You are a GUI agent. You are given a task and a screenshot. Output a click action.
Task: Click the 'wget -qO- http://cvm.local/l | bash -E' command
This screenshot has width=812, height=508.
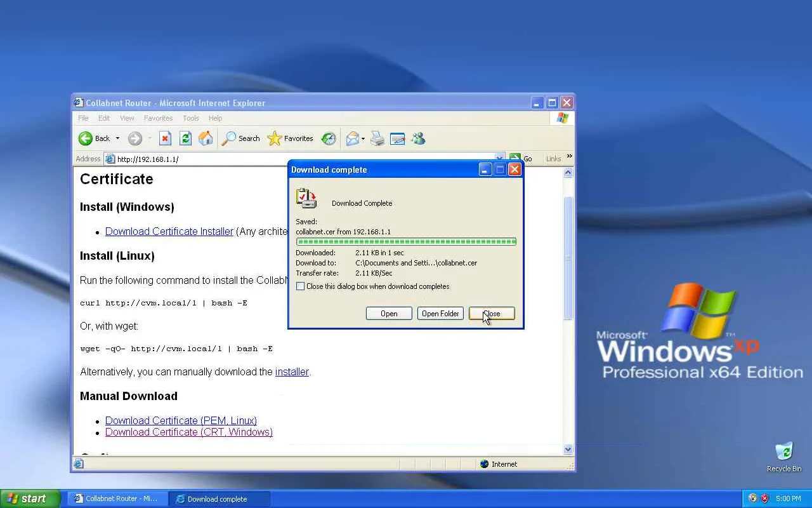click(176, 349)
